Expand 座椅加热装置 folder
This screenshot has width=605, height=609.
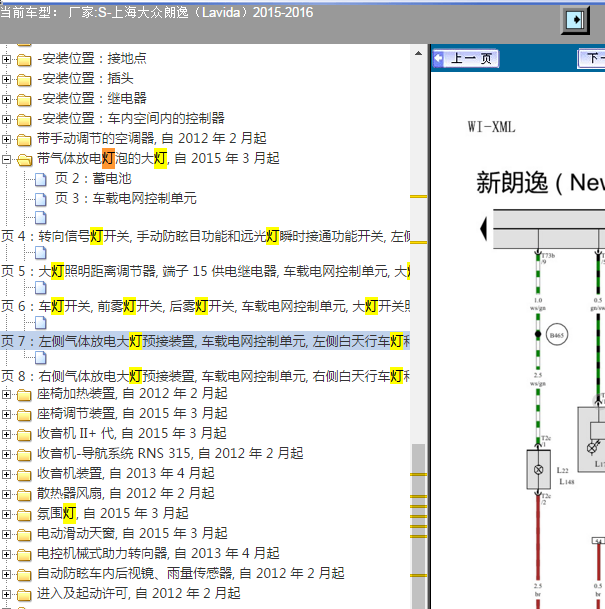pyautogui.click(x=6, y=394)
